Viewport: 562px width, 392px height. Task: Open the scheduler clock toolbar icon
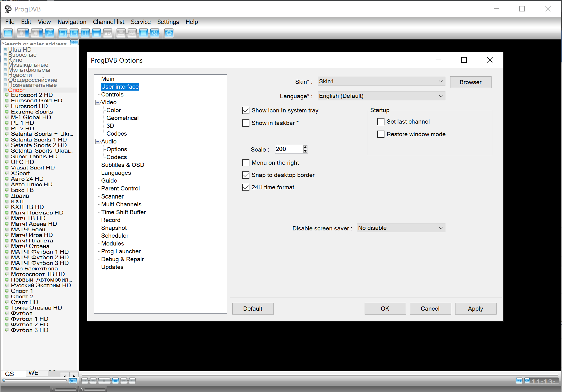(155, 33)
